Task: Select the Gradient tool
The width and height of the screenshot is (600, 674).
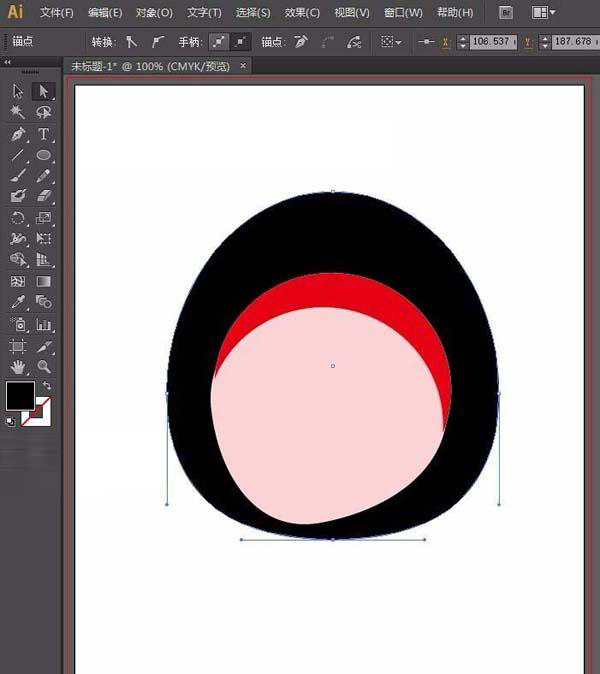Action: tap(44, 282)
